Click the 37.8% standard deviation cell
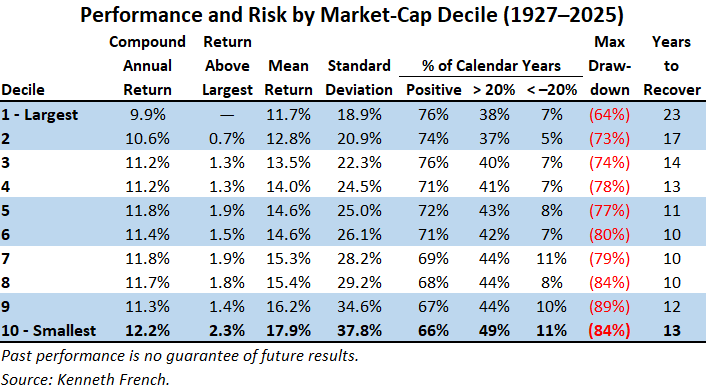706x390 pixels. [359, 331]
